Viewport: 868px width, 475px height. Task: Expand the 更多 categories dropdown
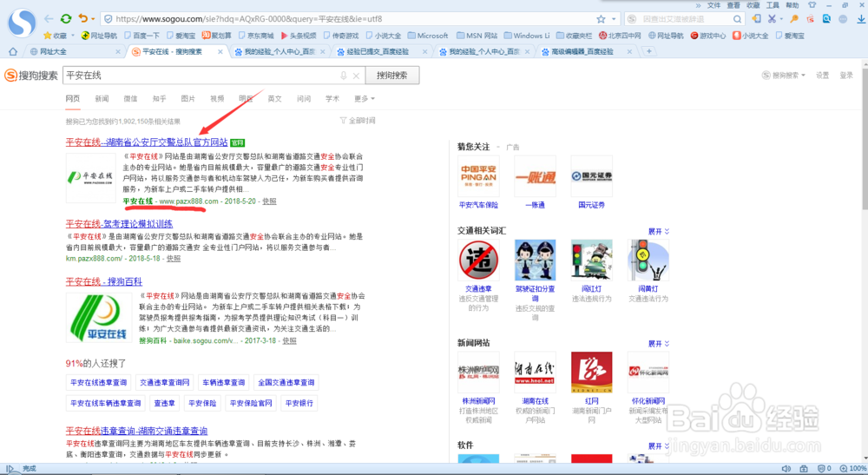pyautogui.click(x=365, y=98)
